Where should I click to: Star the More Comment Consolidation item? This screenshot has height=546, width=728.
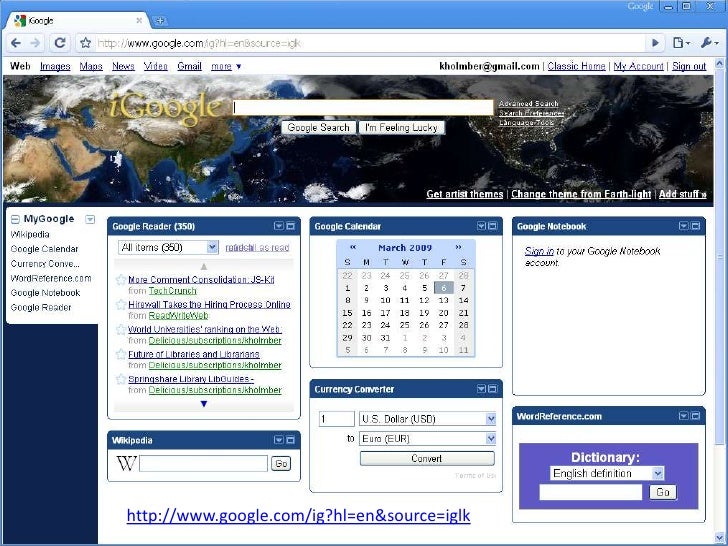pyautogui.click(x=121, y=280)
